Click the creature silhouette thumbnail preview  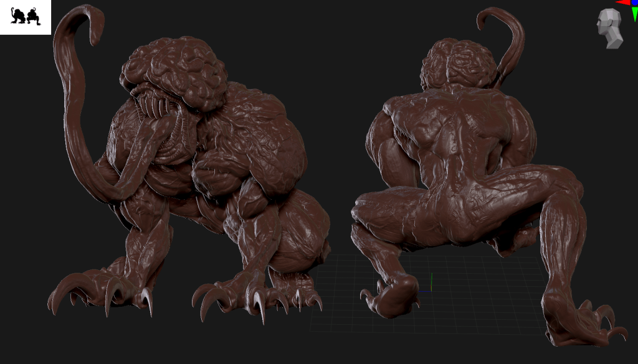26,17
